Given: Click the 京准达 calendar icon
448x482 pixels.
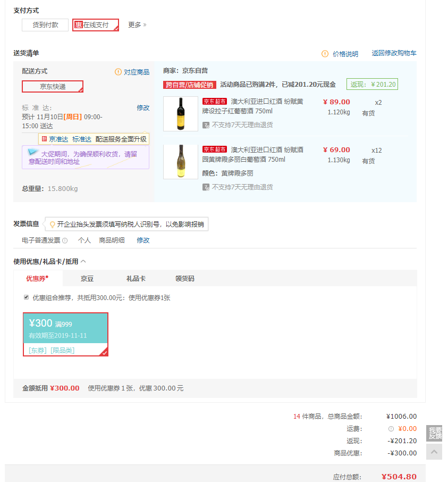Looking at the screenshot, I should coord(44,139).
